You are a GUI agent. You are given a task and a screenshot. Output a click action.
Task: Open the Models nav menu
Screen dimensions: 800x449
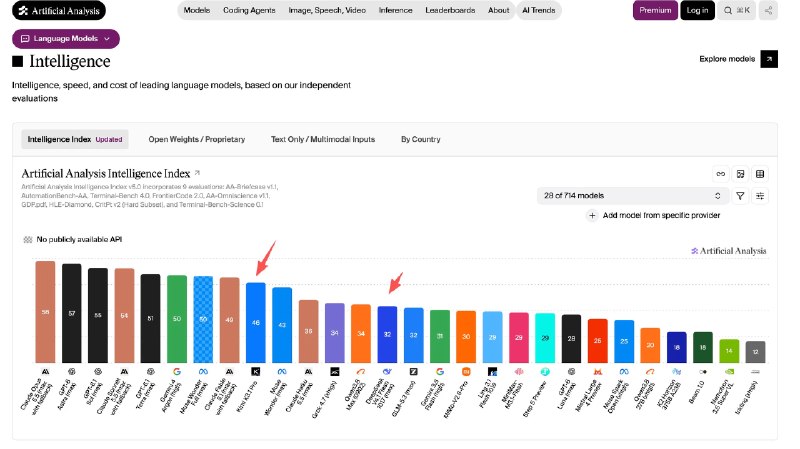click(196, 10)
